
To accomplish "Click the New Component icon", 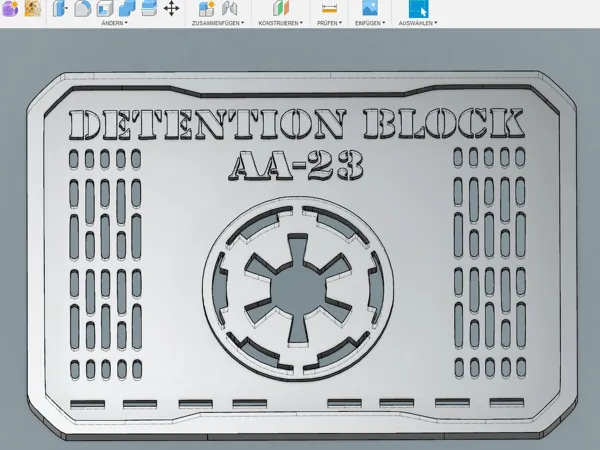I will tap(207, 8).
